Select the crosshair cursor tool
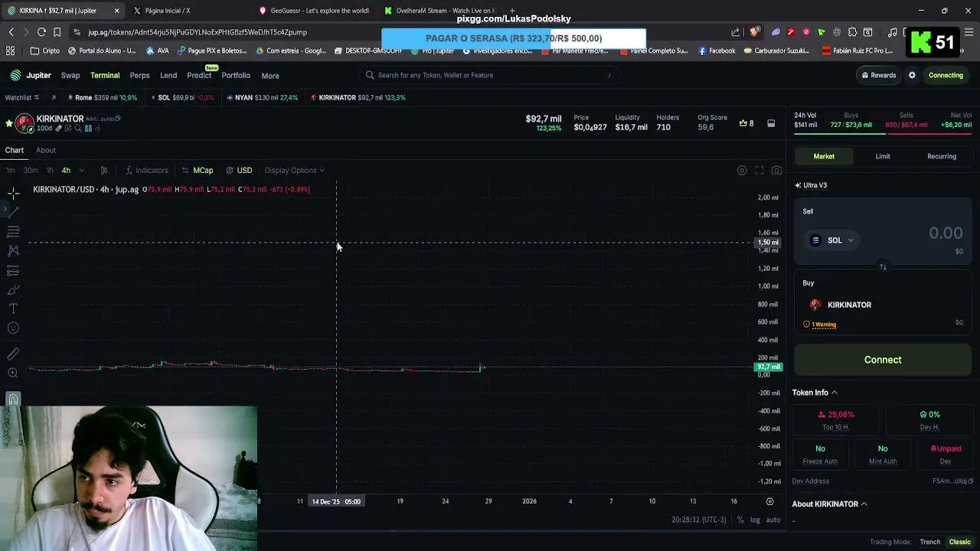 (x=13, y=193)
